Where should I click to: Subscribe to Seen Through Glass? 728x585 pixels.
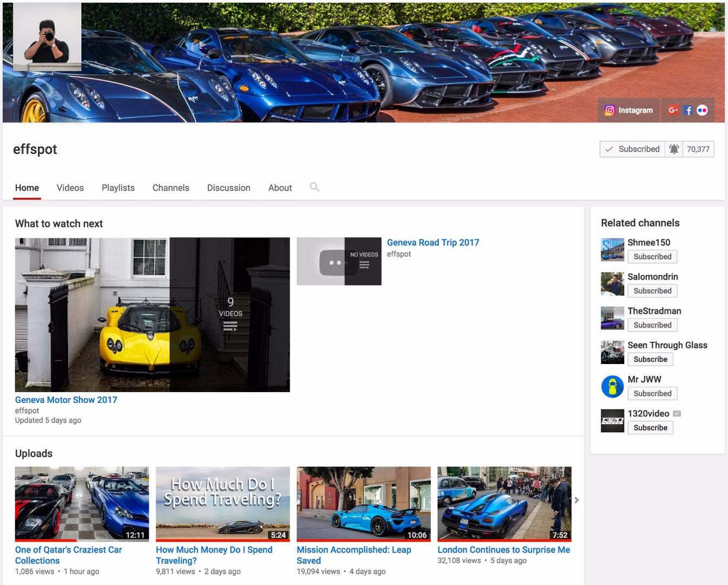coord(650,359)
